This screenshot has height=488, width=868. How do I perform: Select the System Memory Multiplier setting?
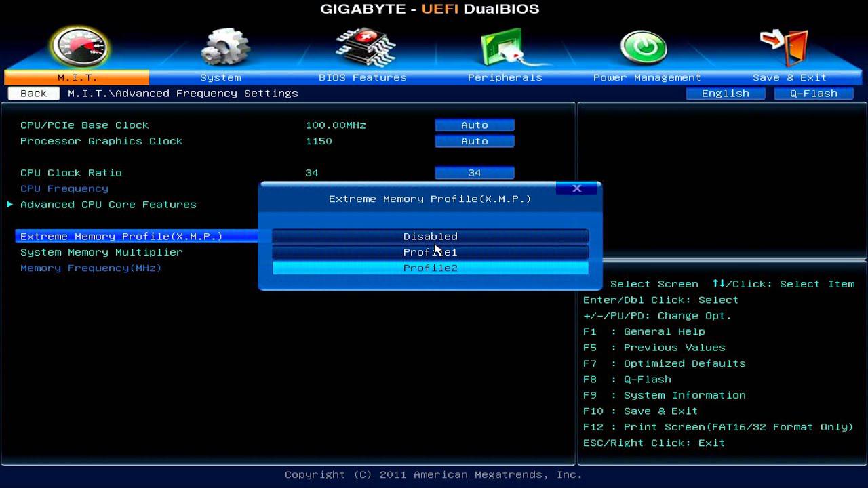tap(101, 252)
